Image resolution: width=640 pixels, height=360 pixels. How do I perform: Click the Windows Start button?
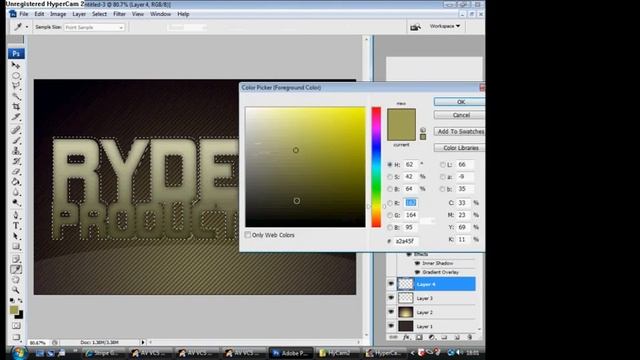click(18, 353)
